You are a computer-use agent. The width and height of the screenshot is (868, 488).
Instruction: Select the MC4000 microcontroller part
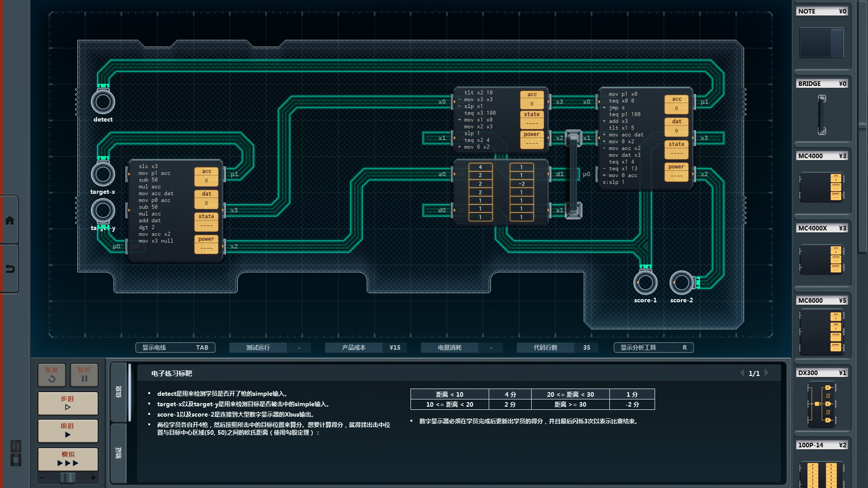pyautogui.click(x=821, y=187)
